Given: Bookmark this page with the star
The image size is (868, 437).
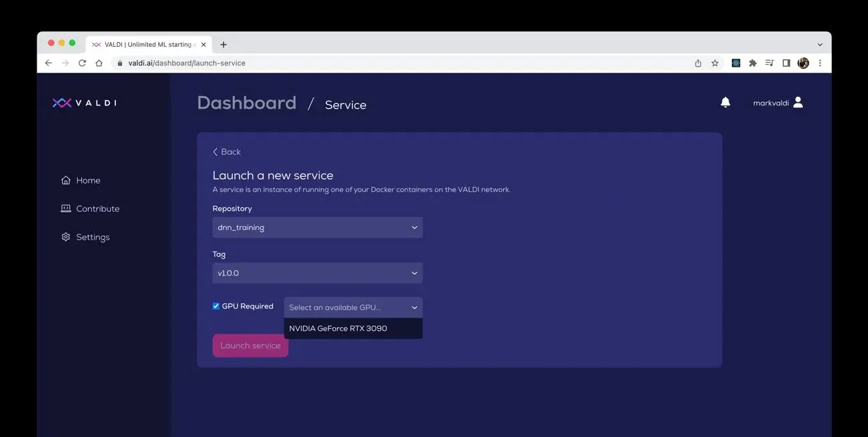Looking at the screenshot, I should 715,63.
